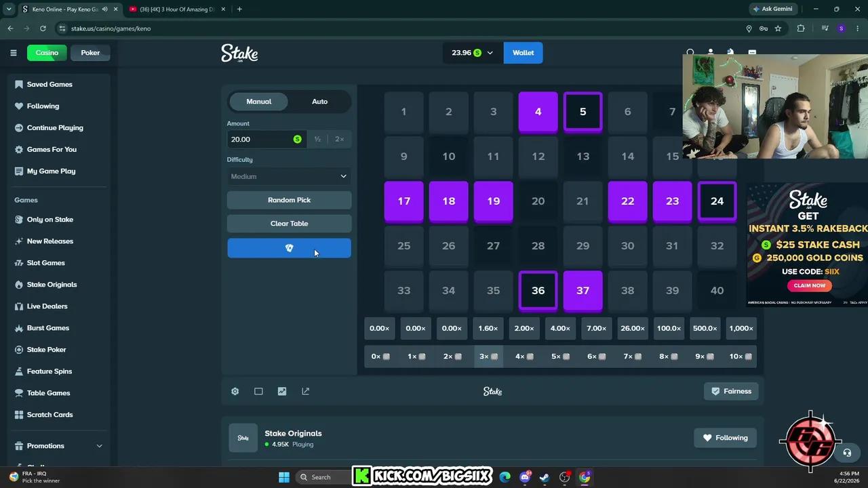Select keno number 28
This screenshot has height=488, width=868.
point(538,246)
